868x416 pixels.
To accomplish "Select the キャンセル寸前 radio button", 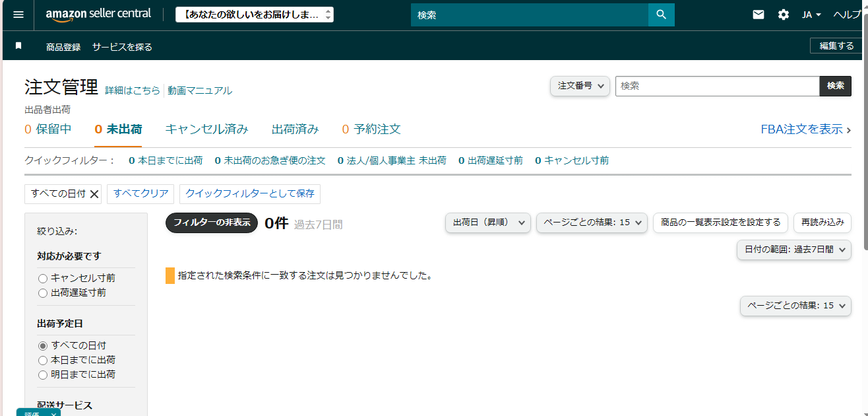I will [x=43, y=279].
